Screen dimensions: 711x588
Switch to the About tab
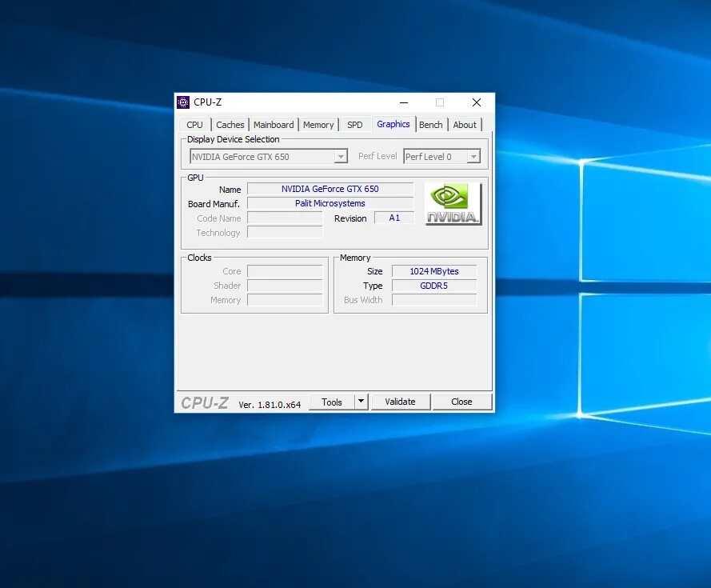coord(465,125)
